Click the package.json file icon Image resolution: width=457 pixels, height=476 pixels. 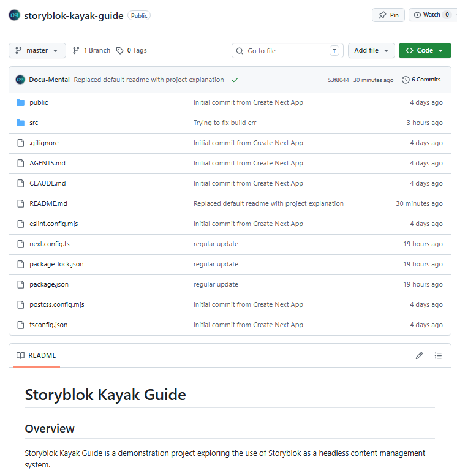[20, 284]
